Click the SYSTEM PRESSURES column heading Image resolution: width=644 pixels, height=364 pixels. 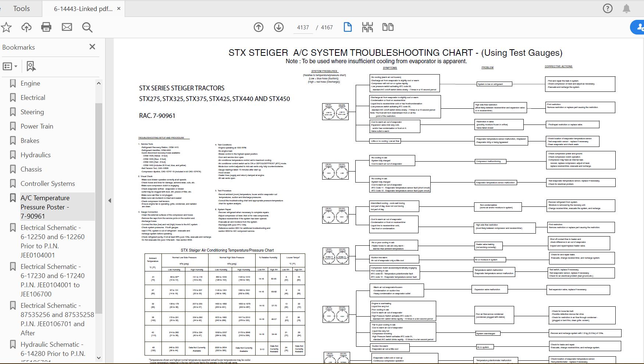click(x=324, y=71)
